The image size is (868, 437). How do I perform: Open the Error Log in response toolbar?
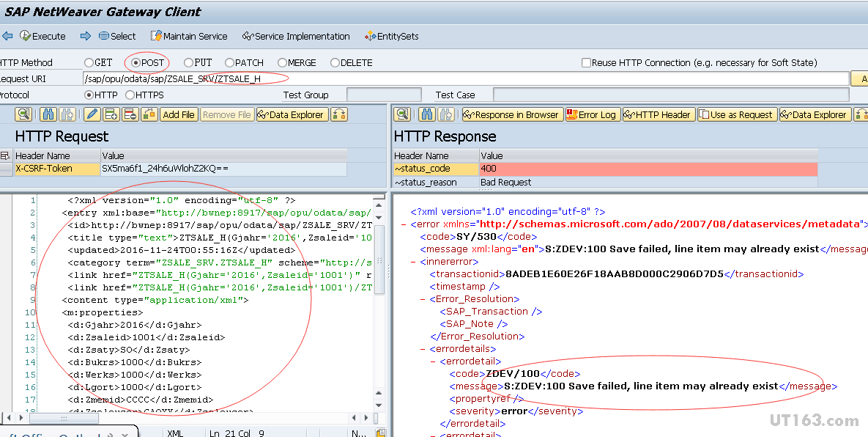592,114
